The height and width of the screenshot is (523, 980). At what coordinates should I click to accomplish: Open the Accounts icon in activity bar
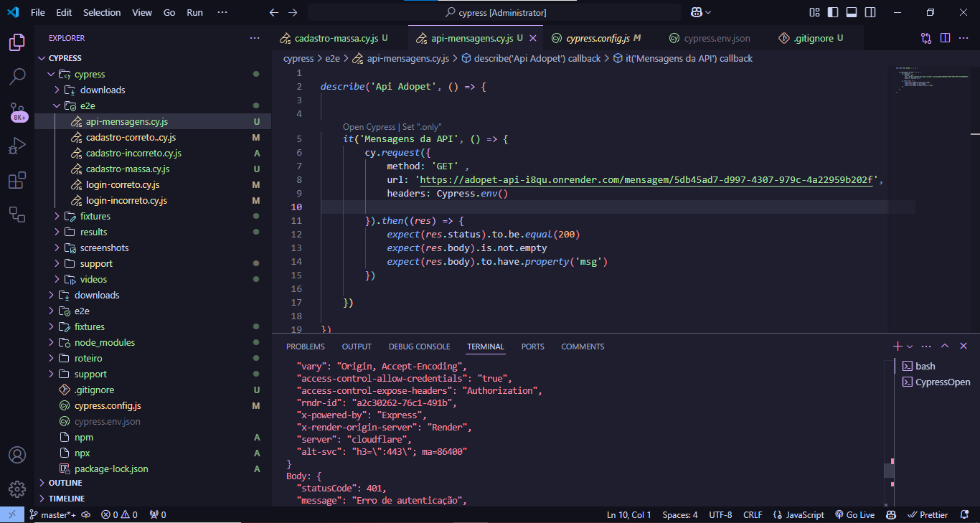click(x=17, y=455)
